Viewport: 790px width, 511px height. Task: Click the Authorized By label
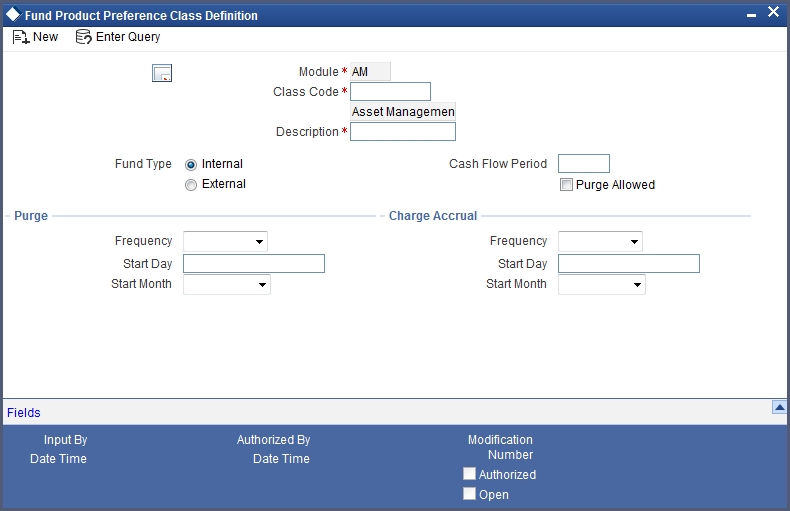tap(274, 439)
